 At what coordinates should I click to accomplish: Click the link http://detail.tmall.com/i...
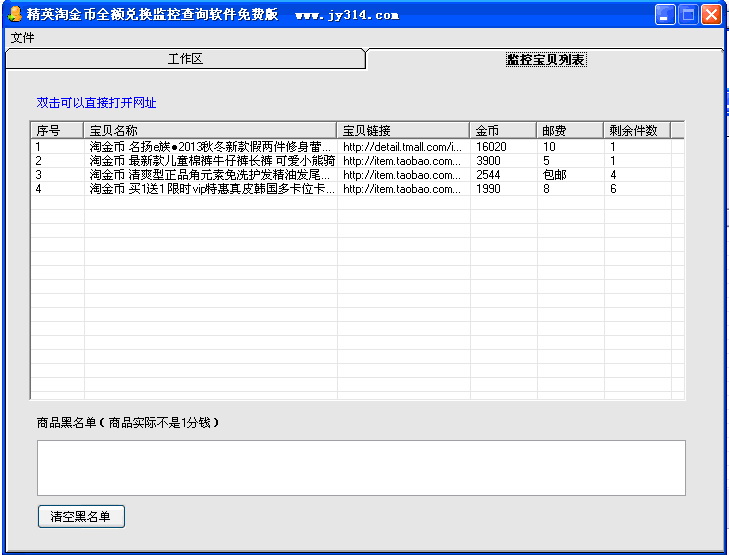coord(403,147)
